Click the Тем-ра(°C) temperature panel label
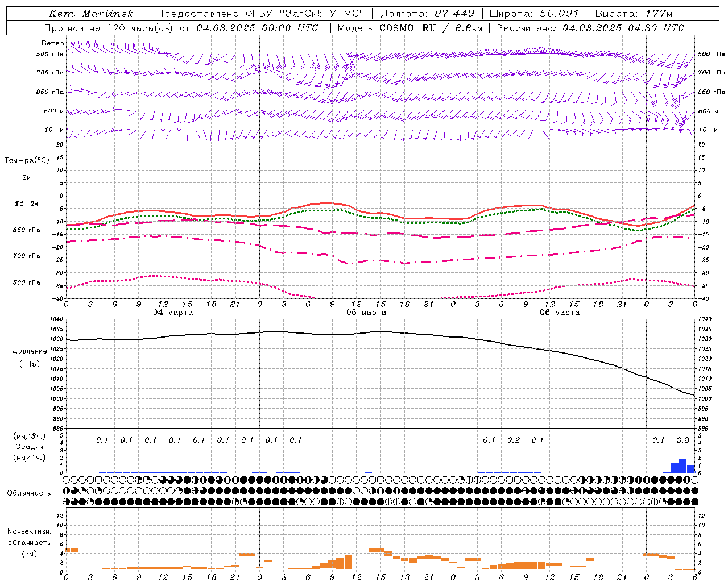Screen dimensions: 728x582 pyautogui.click(x=27, y=161)
